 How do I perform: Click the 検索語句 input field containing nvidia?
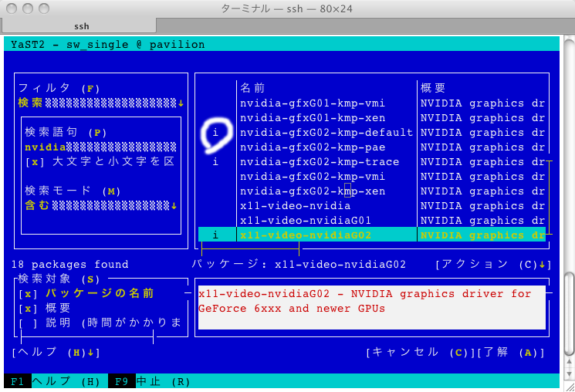(x=100, y=147)
